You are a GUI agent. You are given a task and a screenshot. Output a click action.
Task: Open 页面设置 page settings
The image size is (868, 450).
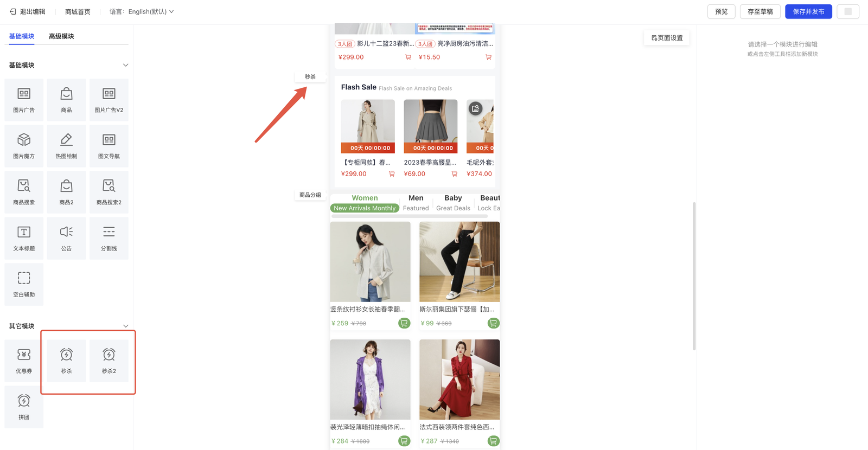[667, 38]
